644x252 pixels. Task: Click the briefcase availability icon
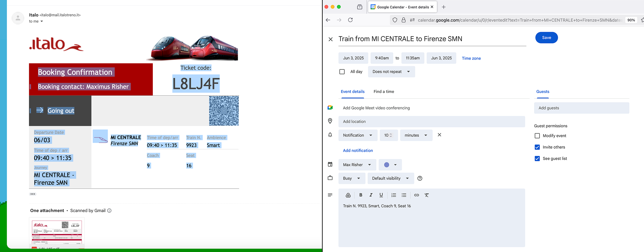pos(330,178)
